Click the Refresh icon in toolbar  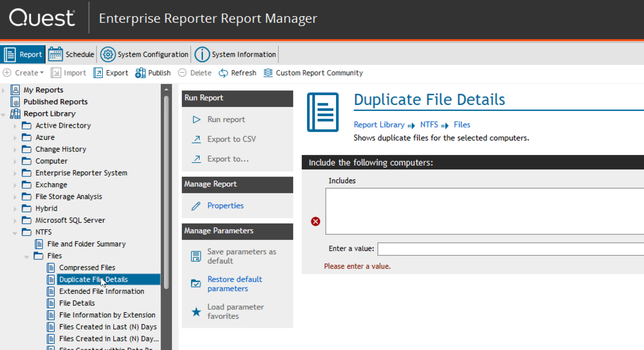point(223,73)
